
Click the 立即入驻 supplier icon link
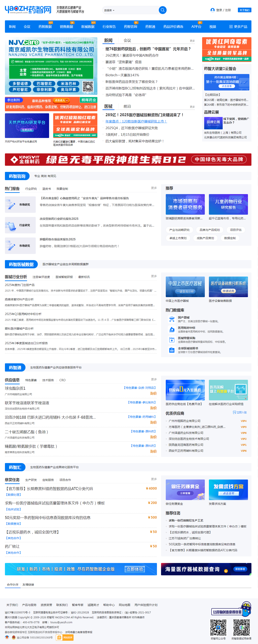tap(240, 412)
